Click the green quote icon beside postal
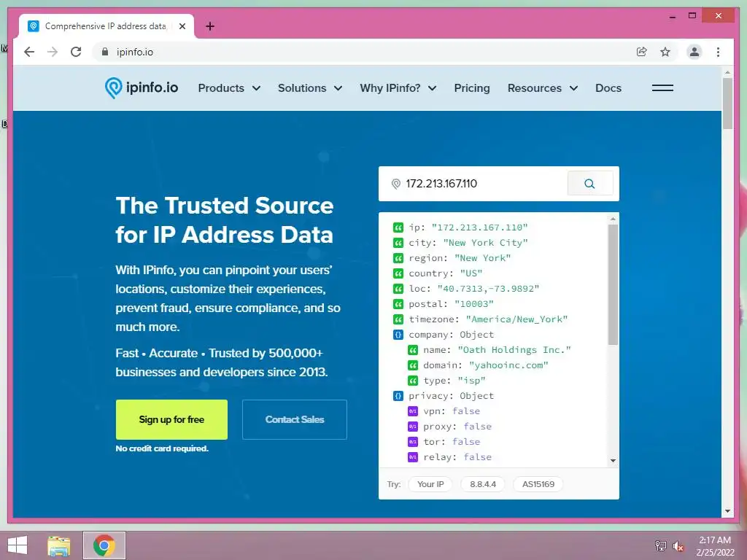 [398, 304]
